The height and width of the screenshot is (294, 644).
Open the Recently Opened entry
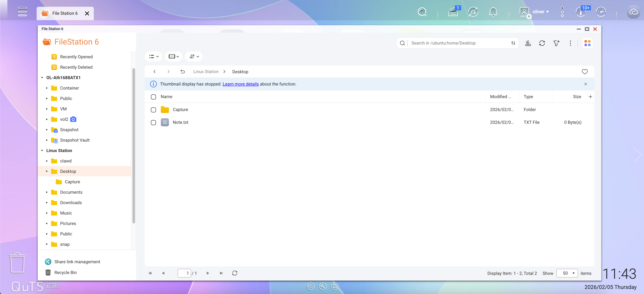point(76,57)
